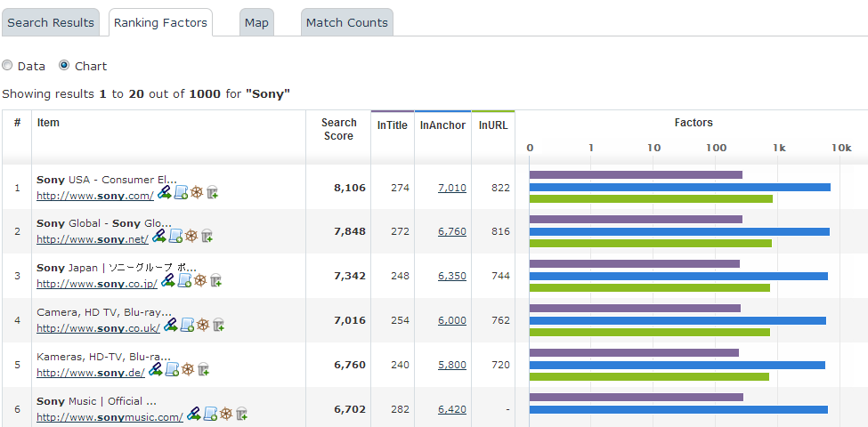This screenshot has height=427, width=868.
Task: Open the http://www.sony.net/ link
Action: pyautogui.click(x=93, y=239)
